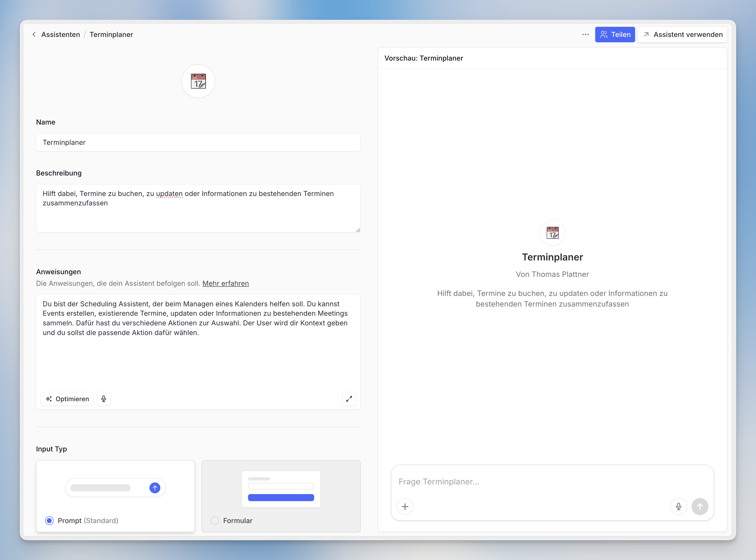Screen dimensions: 756x560
Task: Click the calendar avatar icon to change it
Action: [x=198, y=81]
